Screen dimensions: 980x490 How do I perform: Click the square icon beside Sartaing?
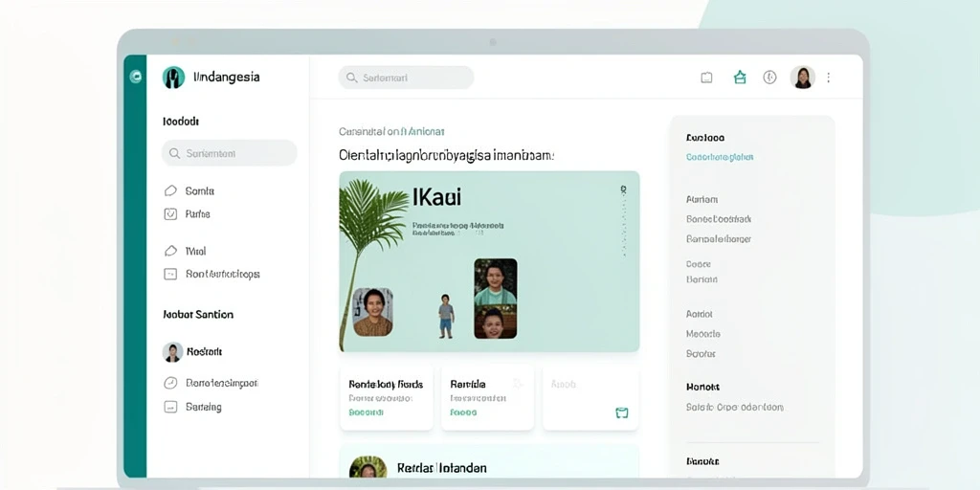click(170, 407)
